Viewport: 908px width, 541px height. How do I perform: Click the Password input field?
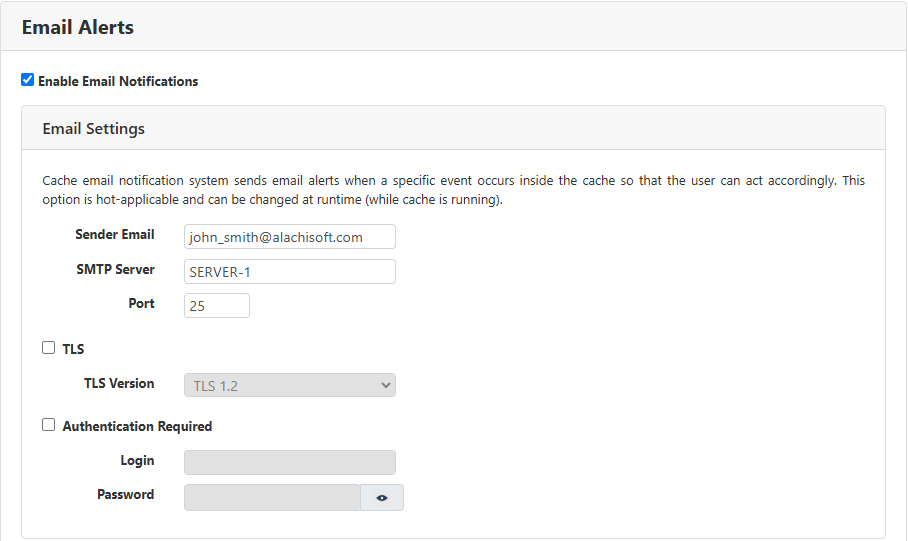[x=272, y=498]
